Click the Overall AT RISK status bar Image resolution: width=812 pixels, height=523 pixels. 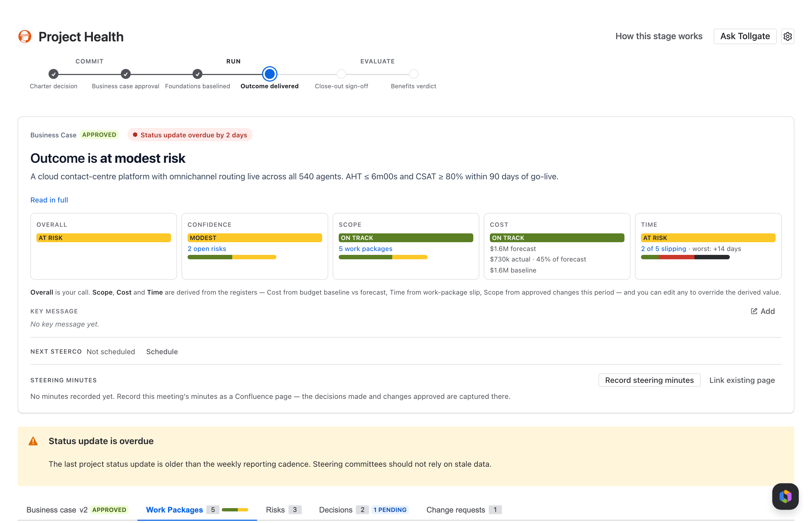point(103,238)
